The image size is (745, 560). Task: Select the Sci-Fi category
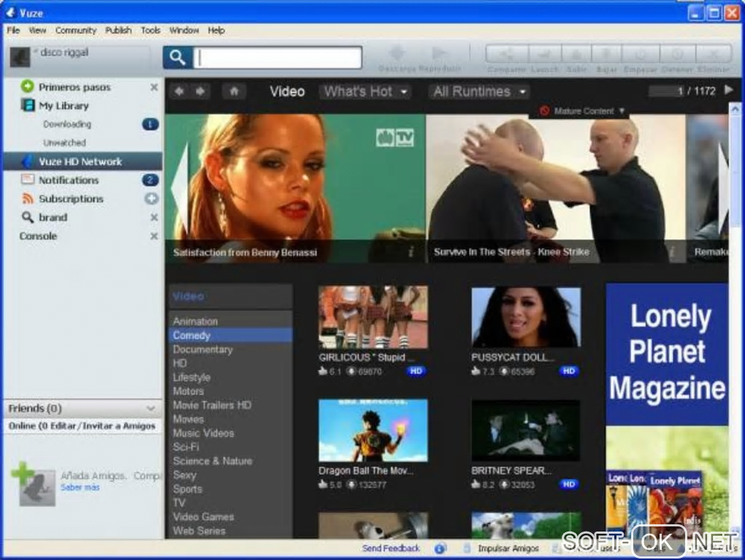coord(186,447)
